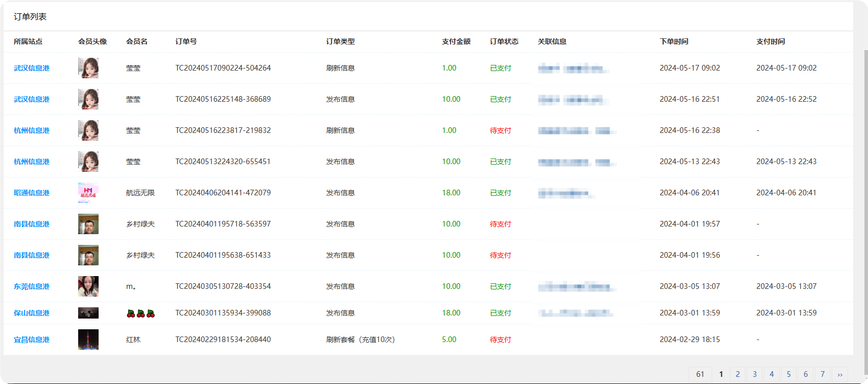
Task: Click order number TC20240516223817-219832
Action: pyautogui.click(x=223, y=130)
